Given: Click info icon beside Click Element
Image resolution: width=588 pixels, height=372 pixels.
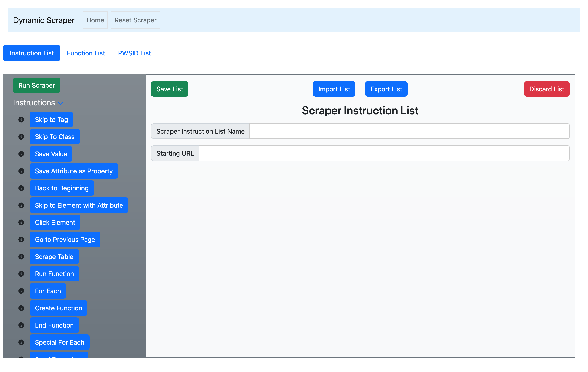Looking at the screenshot, I should (x=21, y=223).
